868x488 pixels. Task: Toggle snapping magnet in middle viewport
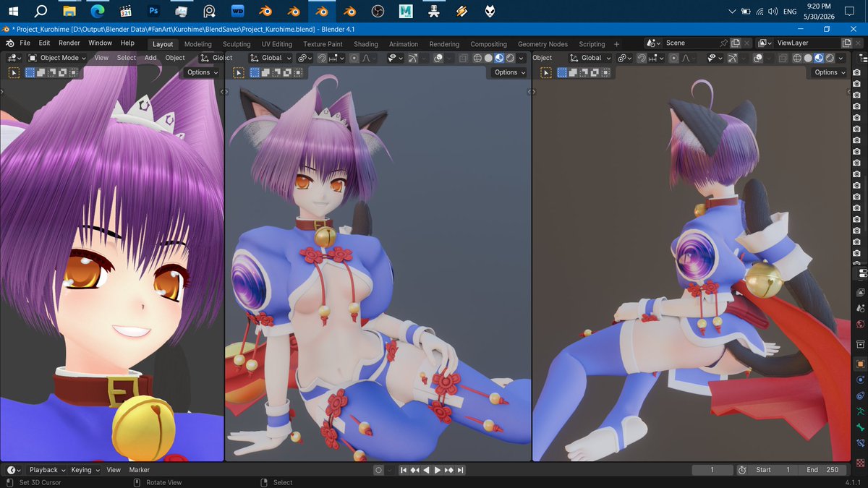coord(323,58)
